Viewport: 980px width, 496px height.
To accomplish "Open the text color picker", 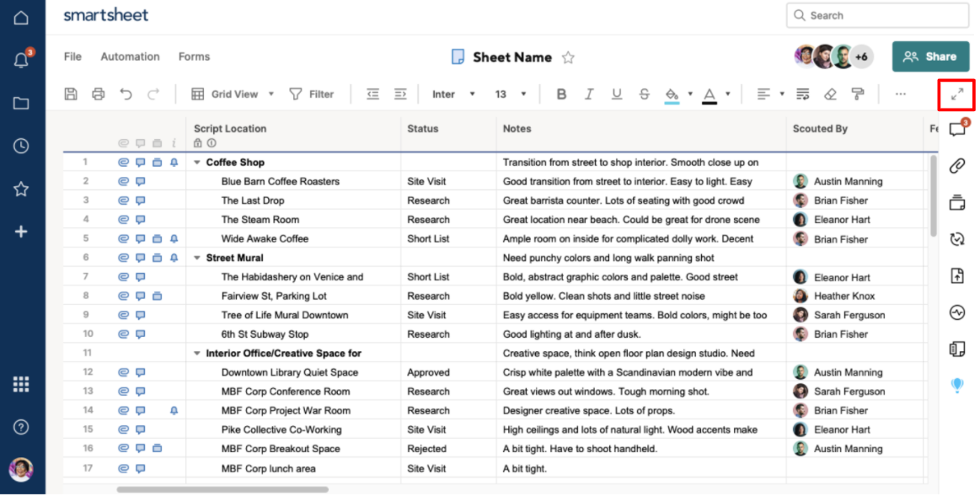I will 712,94.
